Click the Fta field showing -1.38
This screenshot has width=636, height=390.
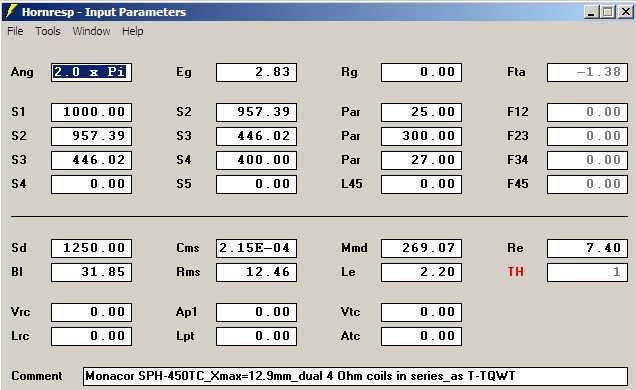point(587,73)
